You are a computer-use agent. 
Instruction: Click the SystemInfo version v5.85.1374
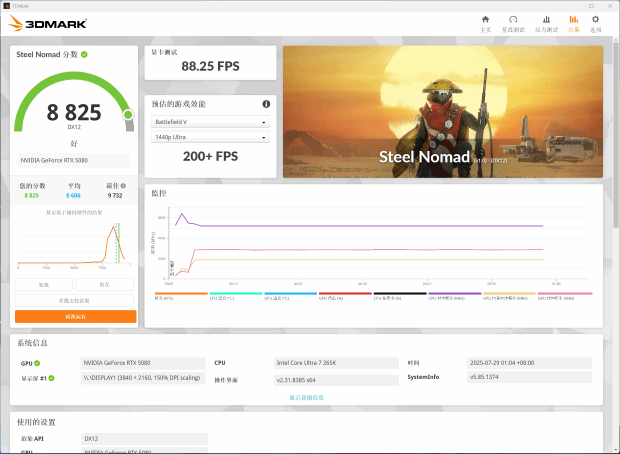click(529, 377)
